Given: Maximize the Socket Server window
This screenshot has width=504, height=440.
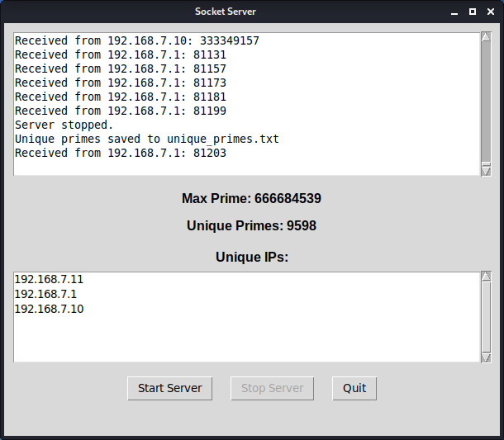Looking at the screenshot, I should pyautogui.click(x=473, y=12).
